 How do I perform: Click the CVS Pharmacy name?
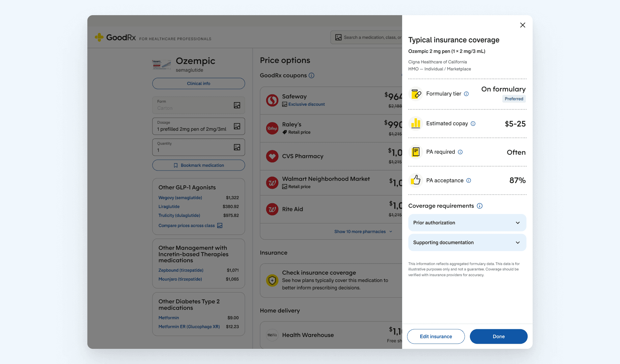[303, 156]
